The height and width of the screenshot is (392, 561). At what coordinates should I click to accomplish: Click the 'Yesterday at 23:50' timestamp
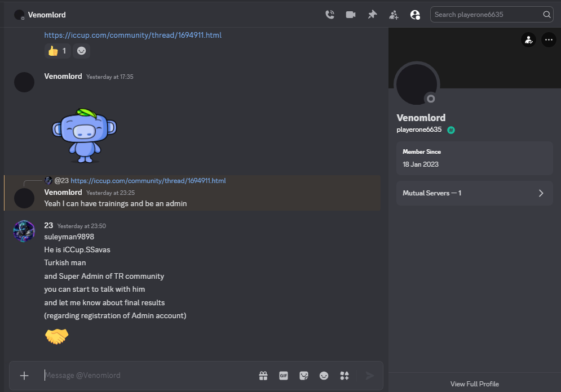tap(82, 226)
